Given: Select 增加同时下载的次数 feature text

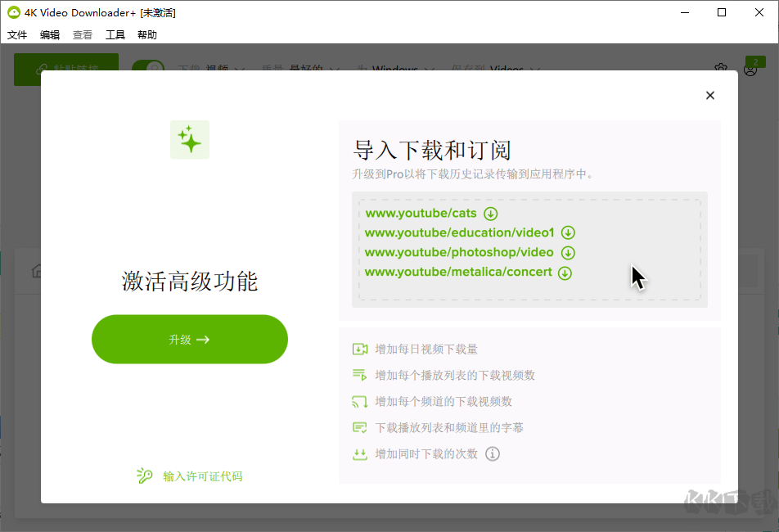Looking at the screenshot, I should [x=426, y=453].
